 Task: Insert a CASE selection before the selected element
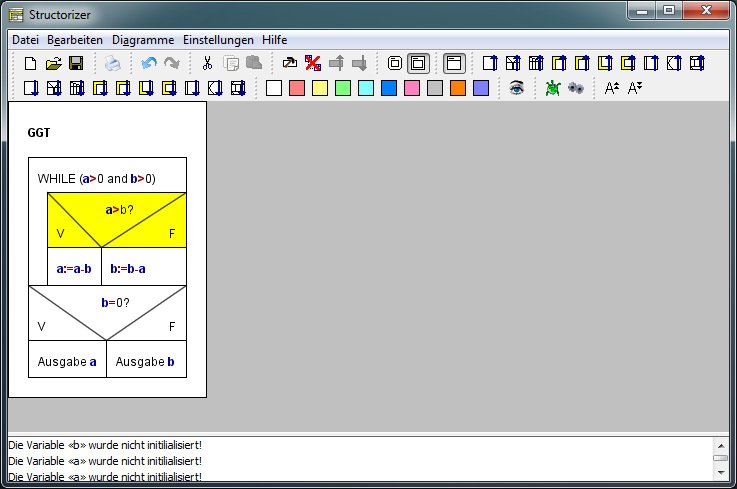coord(536,63)
